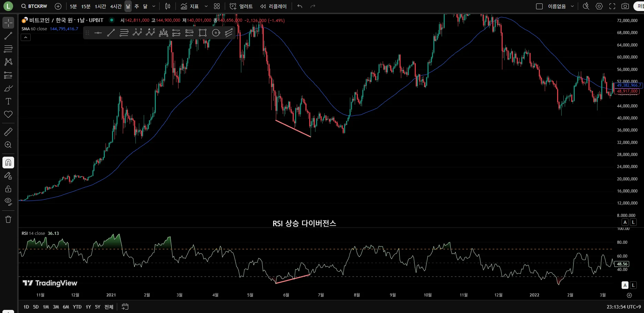Click the user avatar L

pyautogui.click(x=8, y=6)
